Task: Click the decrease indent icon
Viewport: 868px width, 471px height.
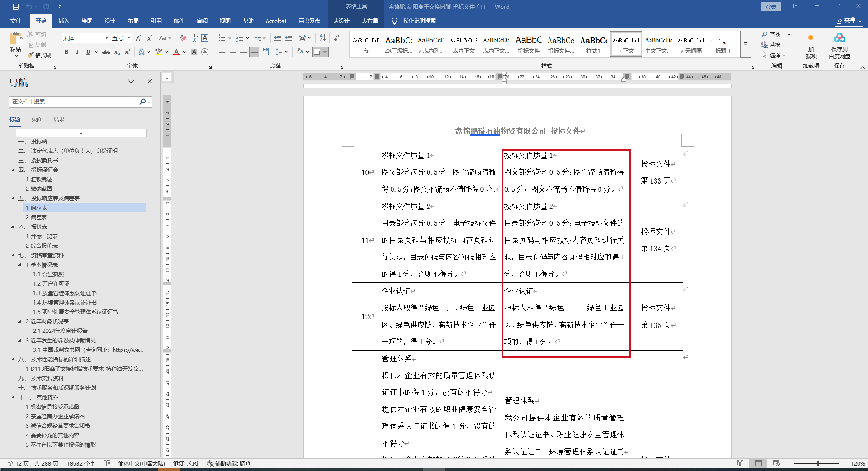Action: point(277,38)
